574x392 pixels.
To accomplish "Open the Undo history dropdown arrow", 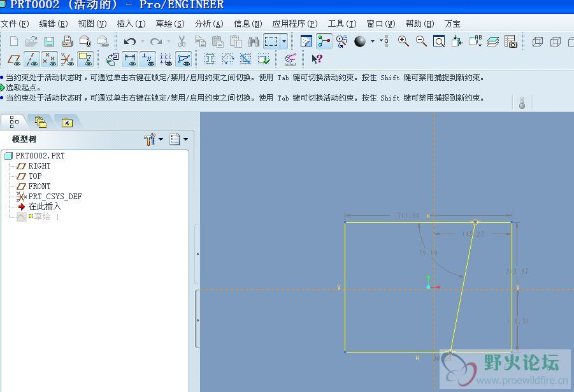I will [x=143, y=41].
